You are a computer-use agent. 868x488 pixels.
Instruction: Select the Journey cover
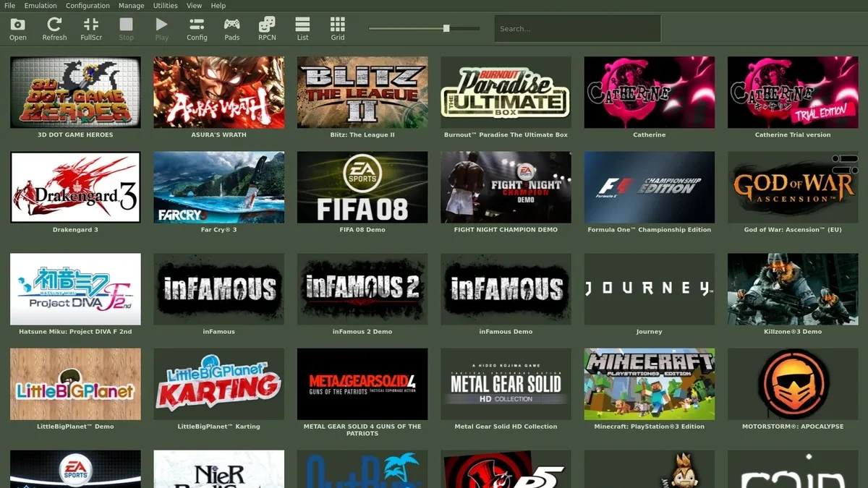pos(650,289)
